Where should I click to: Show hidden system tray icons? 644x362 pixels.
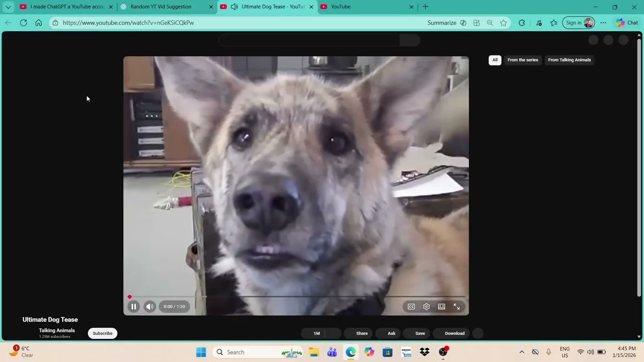click(522, 352)
